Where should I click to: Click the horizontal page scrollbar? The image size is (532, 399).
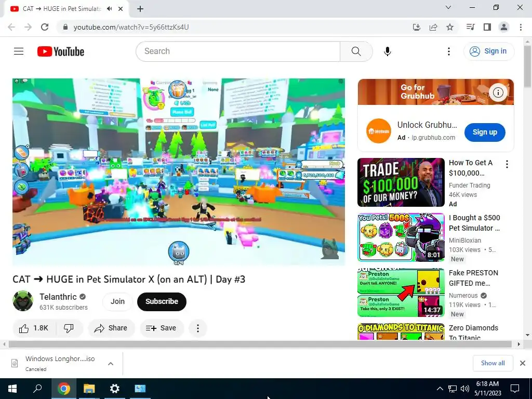[x=260, y=344]
